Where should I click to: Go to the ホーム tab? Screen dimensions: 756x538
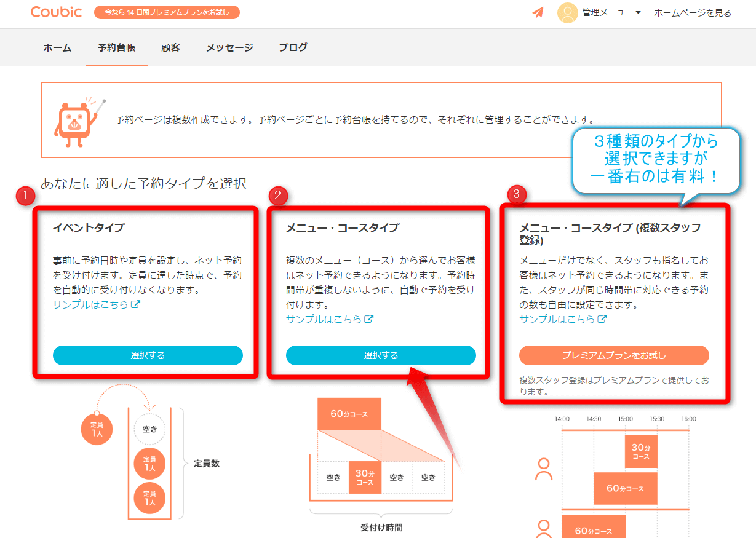(x=57, y=47)
